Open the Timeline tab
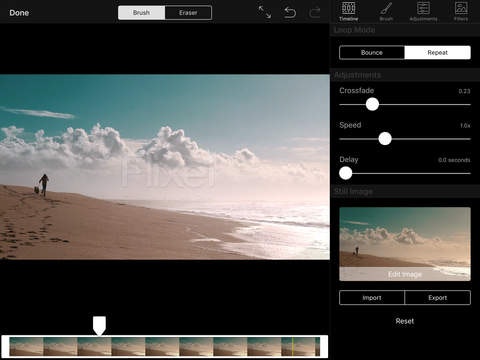480x360 pixels. [349, 12]
